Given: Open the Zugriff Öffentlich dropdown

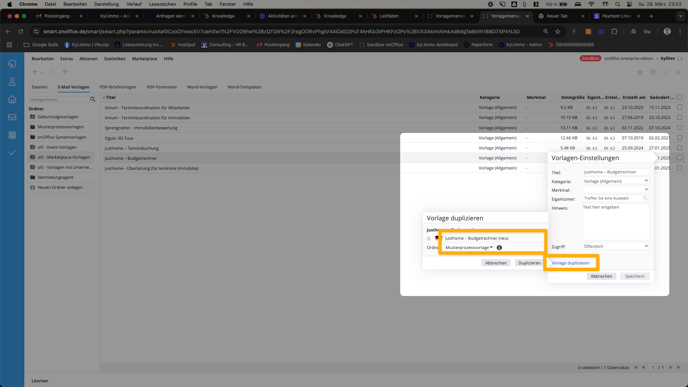Looking at the screenshot, I should coord(616,247).
